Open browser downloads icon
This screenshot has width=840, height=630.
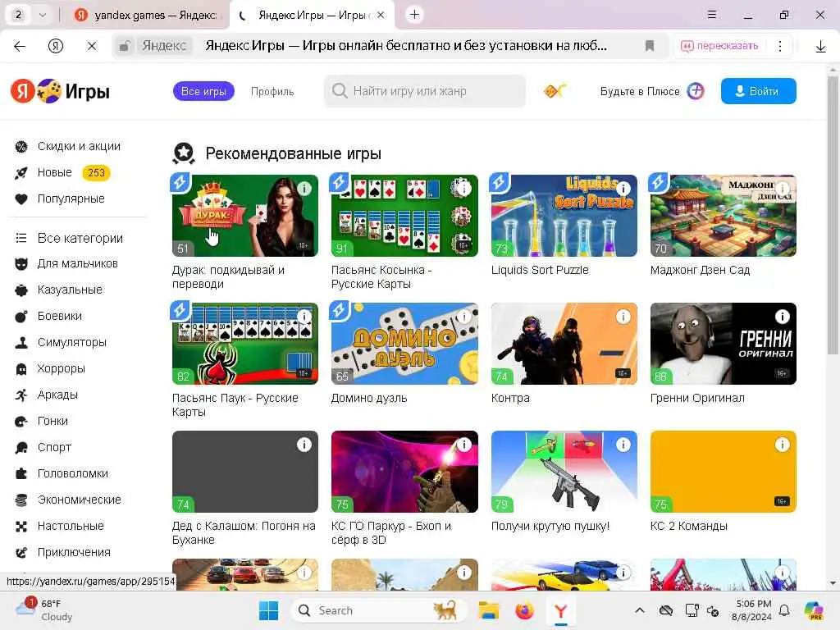pos(820,47)
